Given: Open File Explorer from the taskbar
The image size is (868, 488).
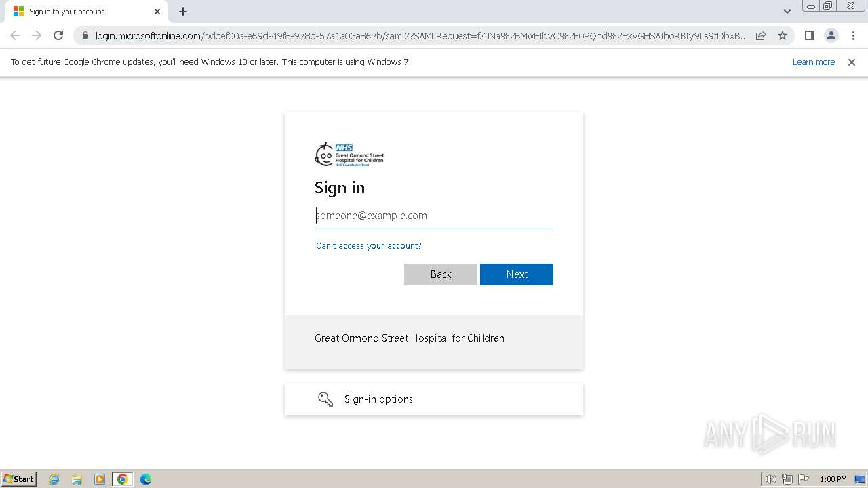Looking at the screenshot, I should point(77,479).
